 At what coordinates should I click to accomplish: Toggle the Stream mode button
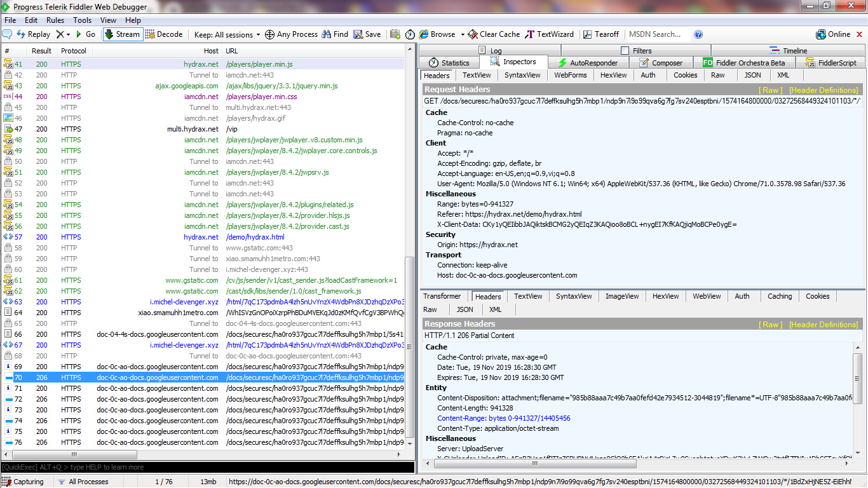(x=122, y=34)
